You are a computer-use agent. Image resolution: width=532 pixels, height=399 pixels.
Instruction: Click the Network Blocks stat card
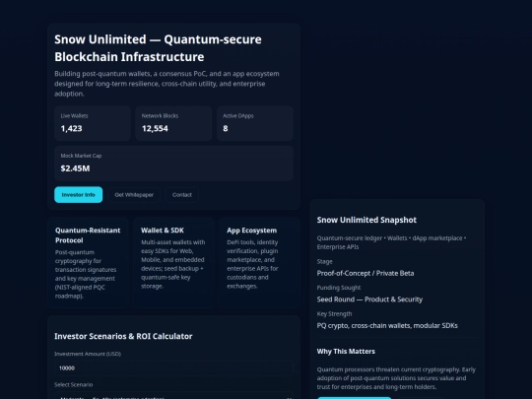click(173, 123)
